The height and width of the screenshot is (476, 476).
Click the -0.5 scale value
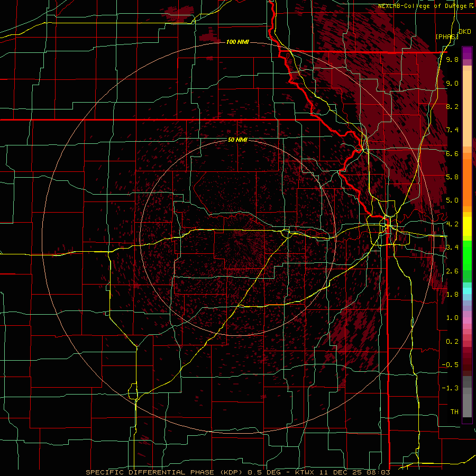(x=450, y=365)
